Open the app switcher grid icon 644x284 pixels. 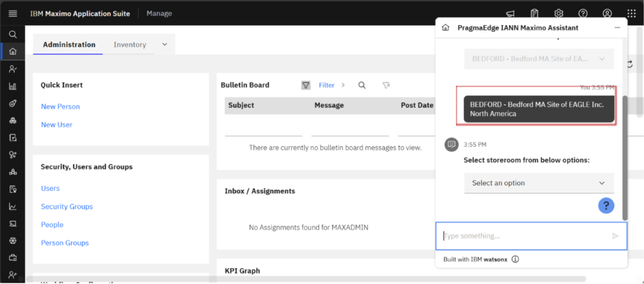631,14
